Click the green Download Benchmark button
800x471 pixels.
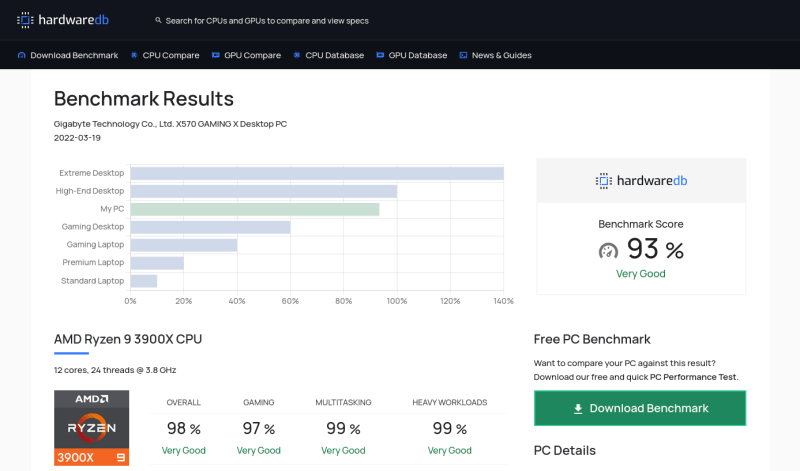[x=640, y=408]
